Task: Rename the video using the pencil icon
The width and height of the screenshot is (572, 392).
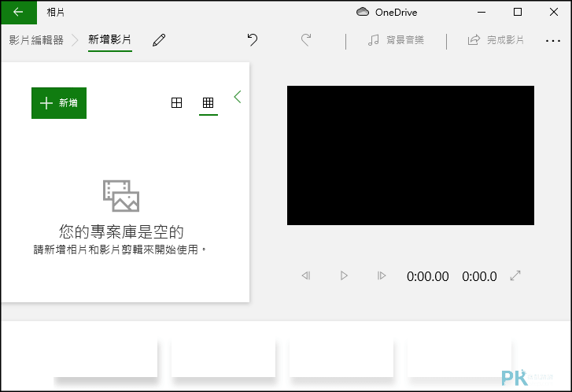Action: tap(159, 40)
